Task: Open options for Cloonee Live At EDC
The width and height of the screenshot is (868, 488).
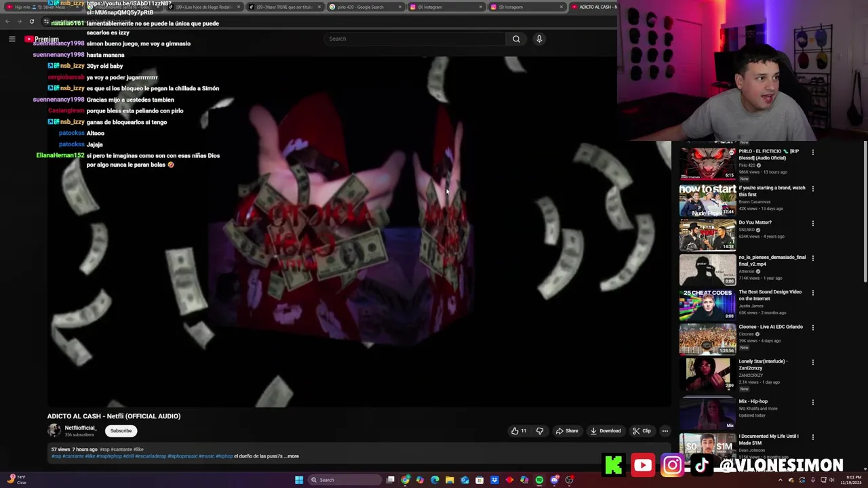Action: point(812,327)
